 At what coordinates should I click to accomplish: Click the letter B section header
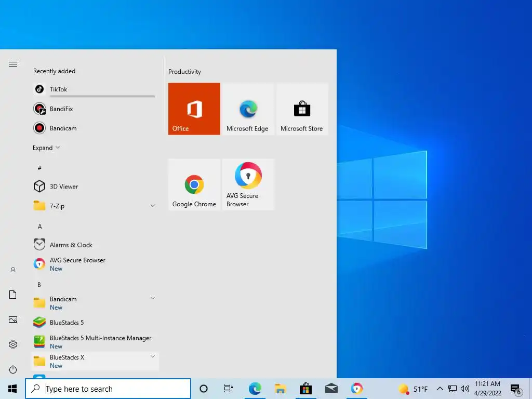39,284
